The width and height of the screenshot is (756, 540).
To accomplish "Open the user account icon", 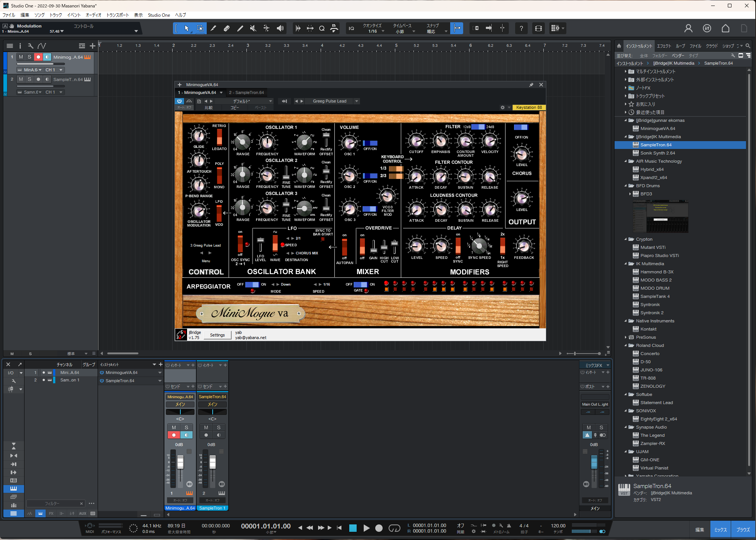I will click(688, 28).
